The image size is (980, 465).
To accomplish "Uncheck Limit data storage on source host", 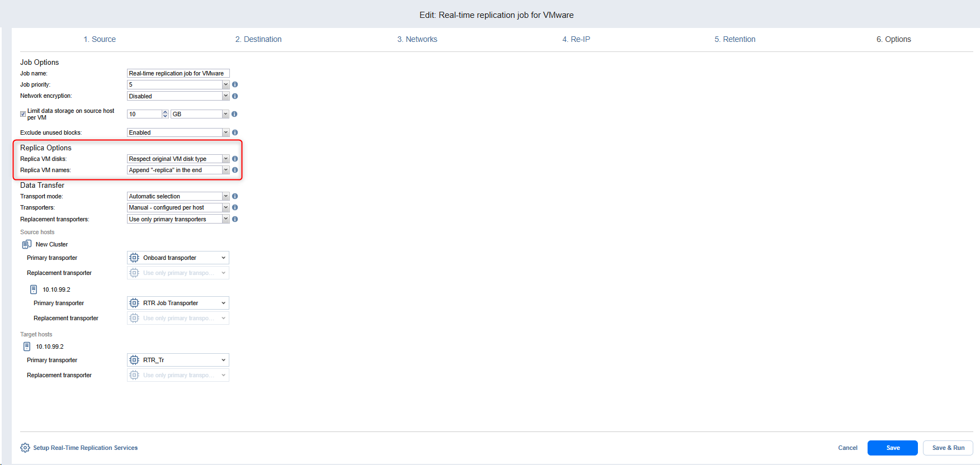I will (23, 114).
